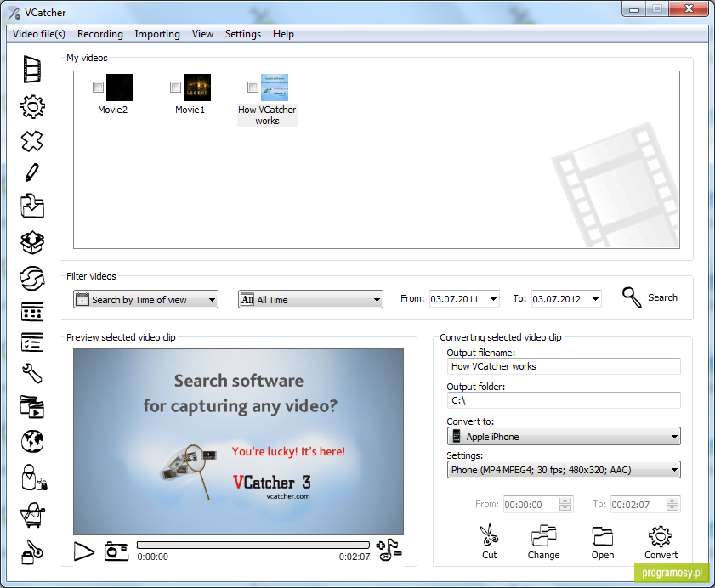Screen dimensions: 715x588
Task: Click the To time spinner arrows
Action: [672, 505]
